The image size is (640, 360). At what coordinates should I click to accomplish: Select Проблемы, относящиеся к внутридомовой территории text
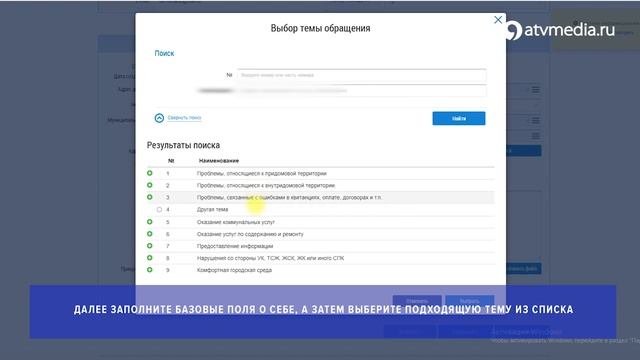coord(266,185)
